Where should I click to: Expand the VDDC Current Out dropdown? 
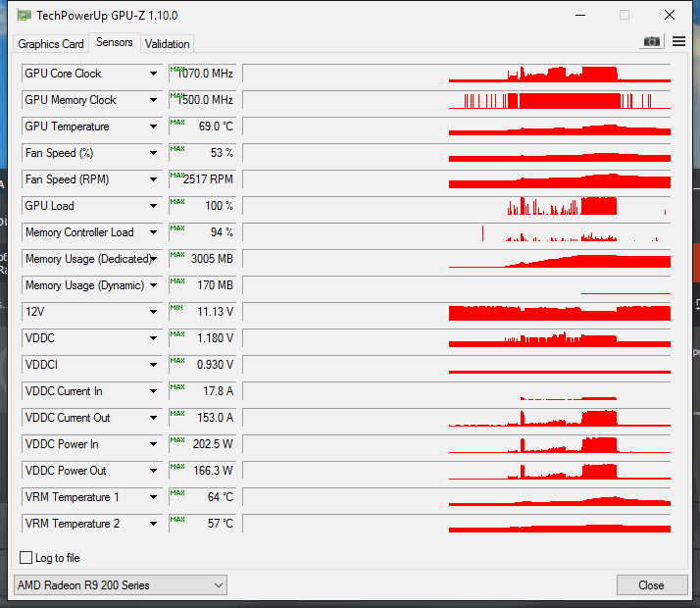153,418
